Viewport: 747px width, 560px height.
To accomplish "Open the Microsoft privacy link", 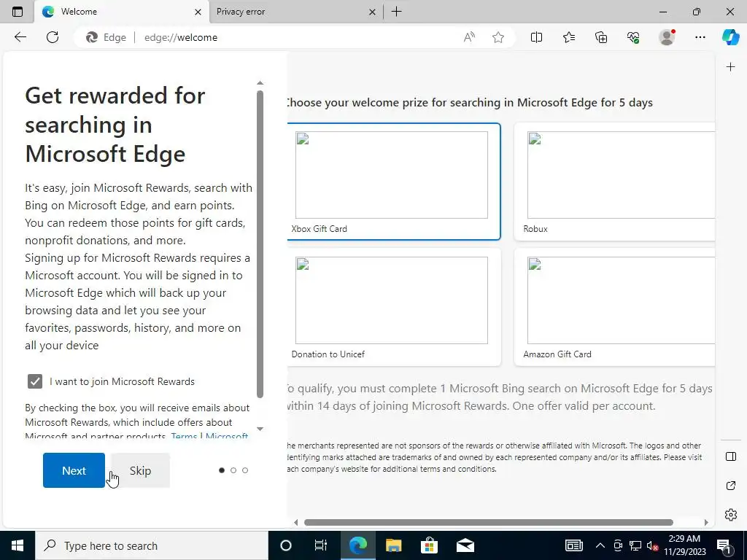I will click(x=227, y=436).
